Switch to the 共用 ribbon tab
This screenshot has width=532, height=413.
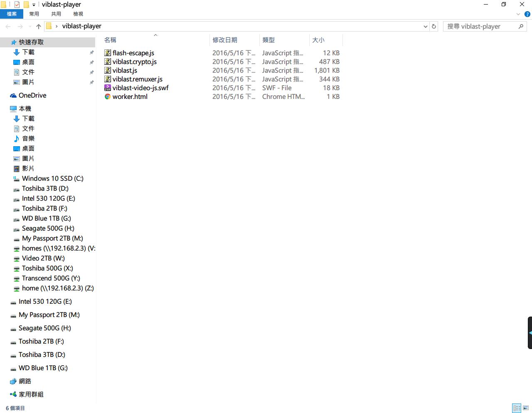tap(56, 14)
